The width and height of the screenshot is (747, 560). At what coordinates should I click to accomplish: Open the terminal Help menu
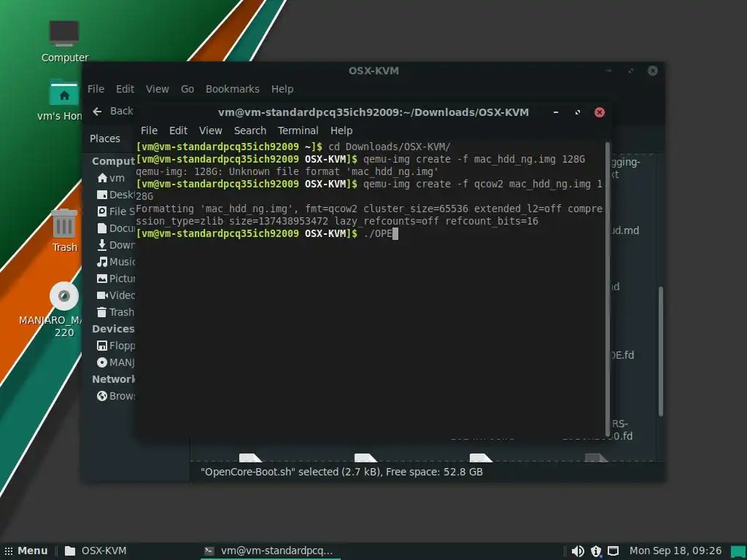(x=341, y=131)
